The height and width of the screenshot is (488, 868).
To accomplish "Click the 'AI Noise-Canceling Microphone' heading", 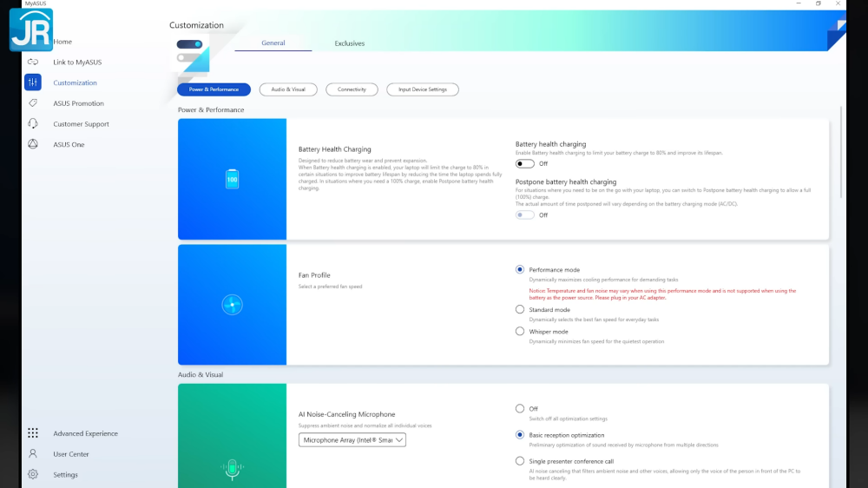I will point(346,414).
